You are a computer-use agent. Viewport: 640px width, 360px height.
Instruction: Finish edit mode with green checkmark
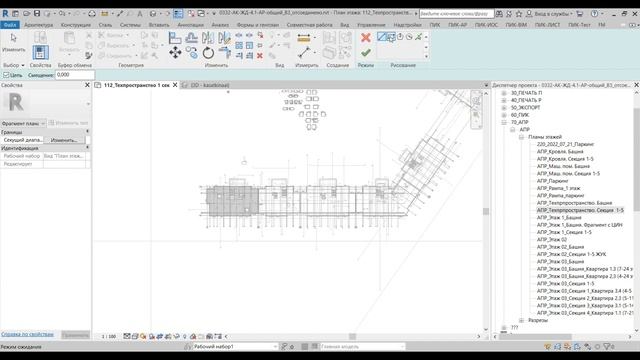pos(366,53)
